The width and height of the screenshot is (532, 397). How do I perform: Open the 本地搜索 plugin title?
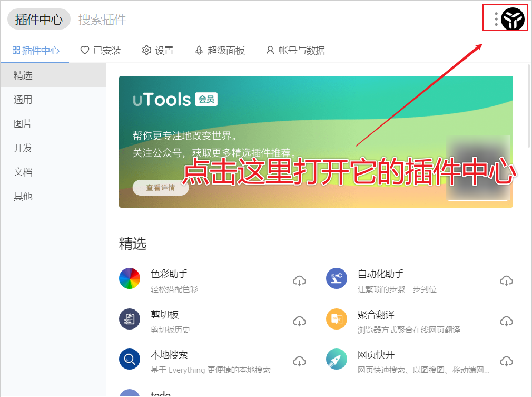(x=169, y=354)
